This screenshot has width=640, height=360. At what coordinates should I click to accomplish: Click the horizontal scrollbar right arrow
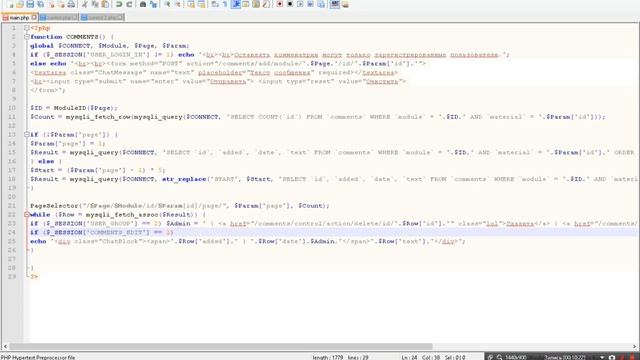635,347
